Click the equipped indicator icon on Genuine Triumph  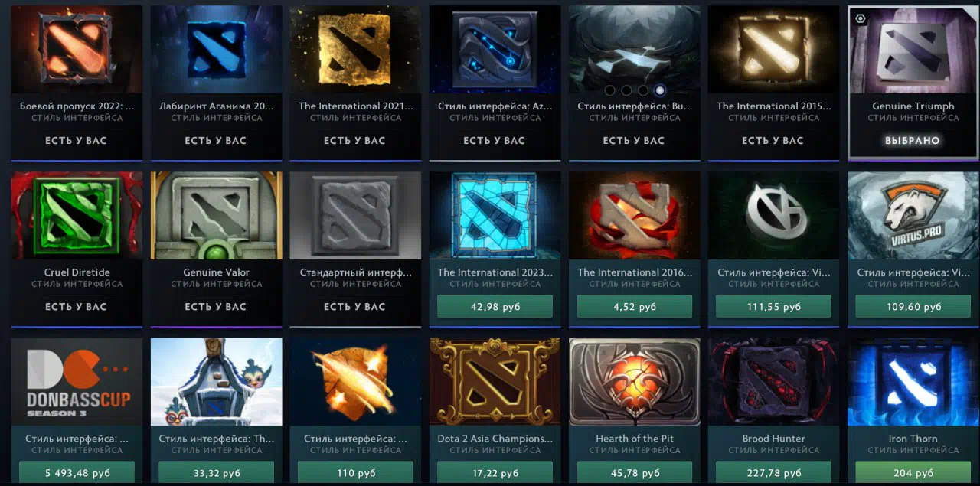(861, 18)
